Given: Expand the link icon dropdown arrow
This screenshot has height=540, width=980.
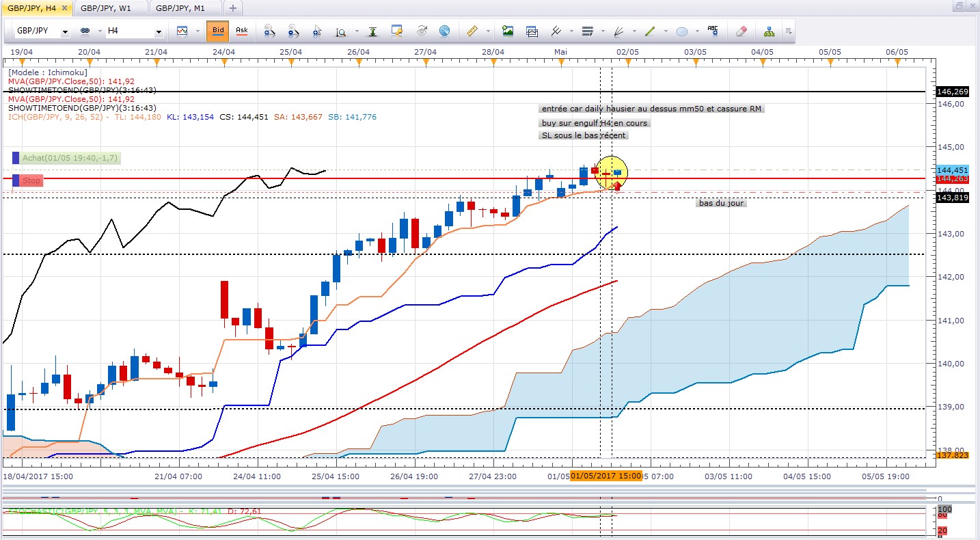Looking at the screenshot, I should pos(100,31).
